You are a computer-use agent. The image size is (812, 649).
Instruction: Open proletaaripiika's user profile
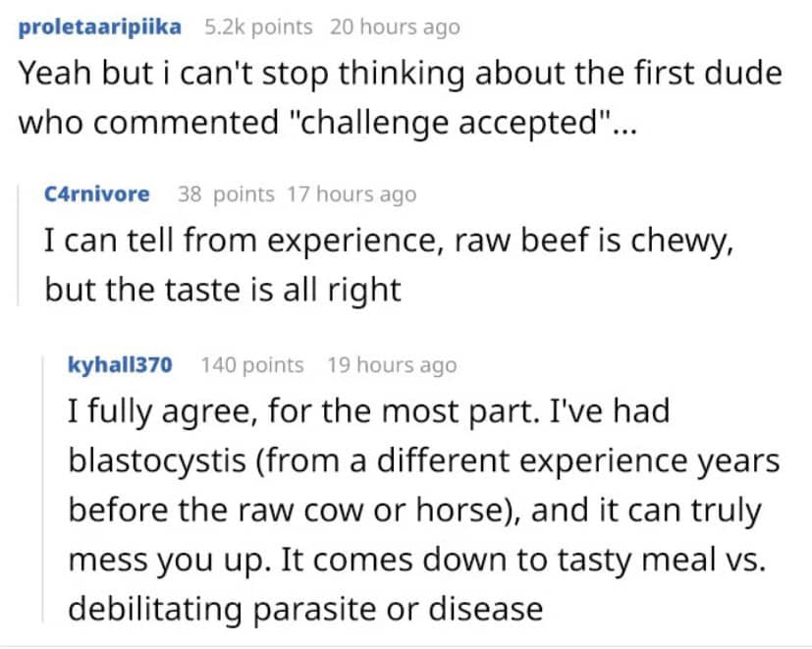[99, 27]
